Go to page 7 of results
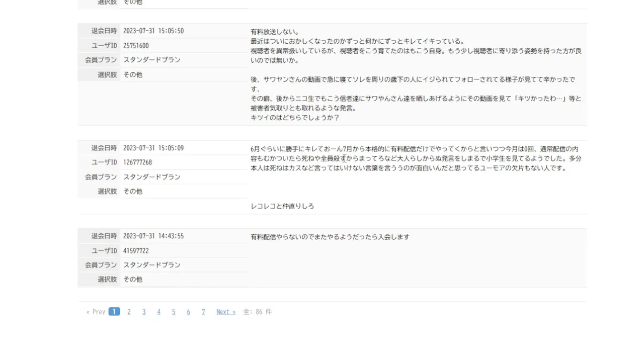Screen dimensions: 644x362 [x=203, y=312]
